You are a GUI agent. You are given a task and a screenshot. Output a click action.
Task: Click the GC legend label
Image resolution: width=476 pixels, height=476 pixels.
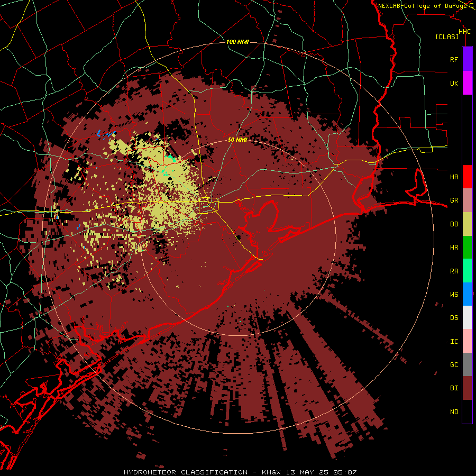coord(454,364)
